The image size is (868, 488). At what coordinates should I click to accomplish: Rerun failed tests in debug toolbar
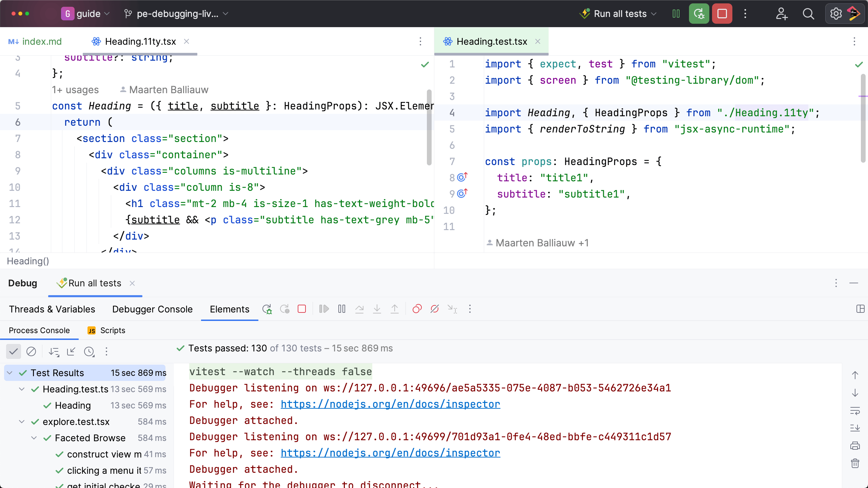tap(284, 309)
